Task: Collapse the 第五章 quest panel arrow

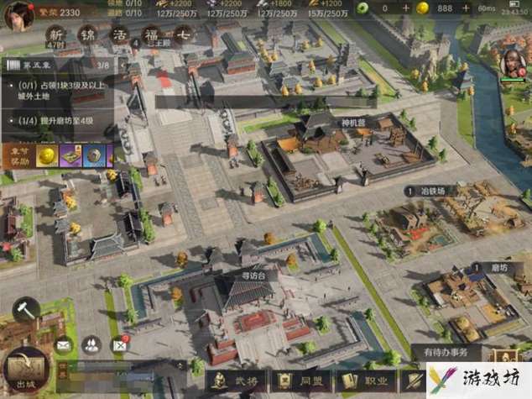Action: (x=123, y=65)
